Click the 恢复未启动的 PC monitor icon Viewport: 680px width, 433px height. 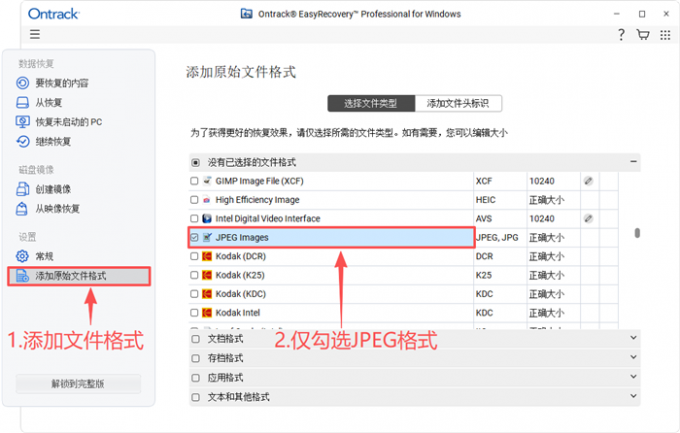point(23,122)
